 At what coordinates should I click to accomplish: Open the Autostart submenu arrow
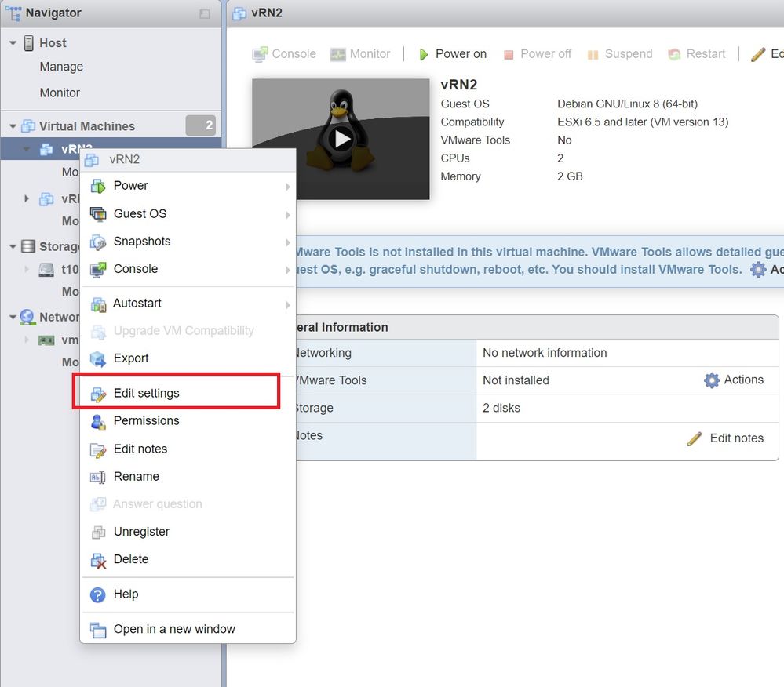coord(287,304)
